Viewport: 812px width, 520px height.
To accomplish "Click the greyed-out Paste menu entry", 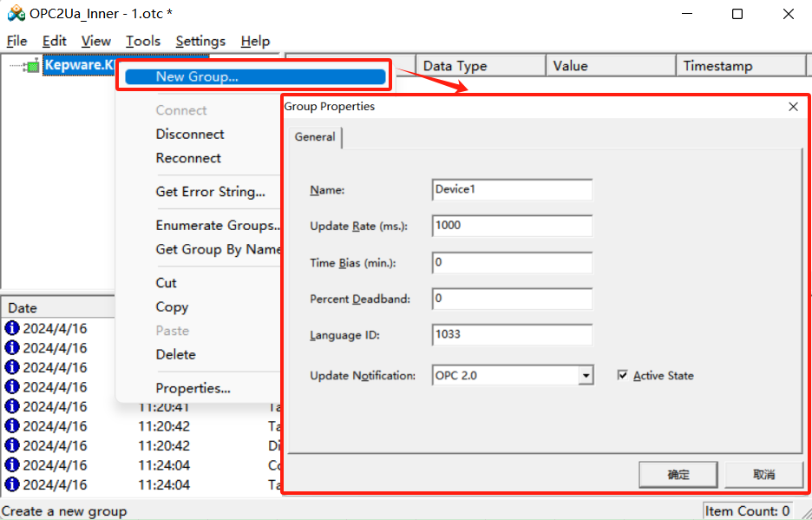I will 173,331.
